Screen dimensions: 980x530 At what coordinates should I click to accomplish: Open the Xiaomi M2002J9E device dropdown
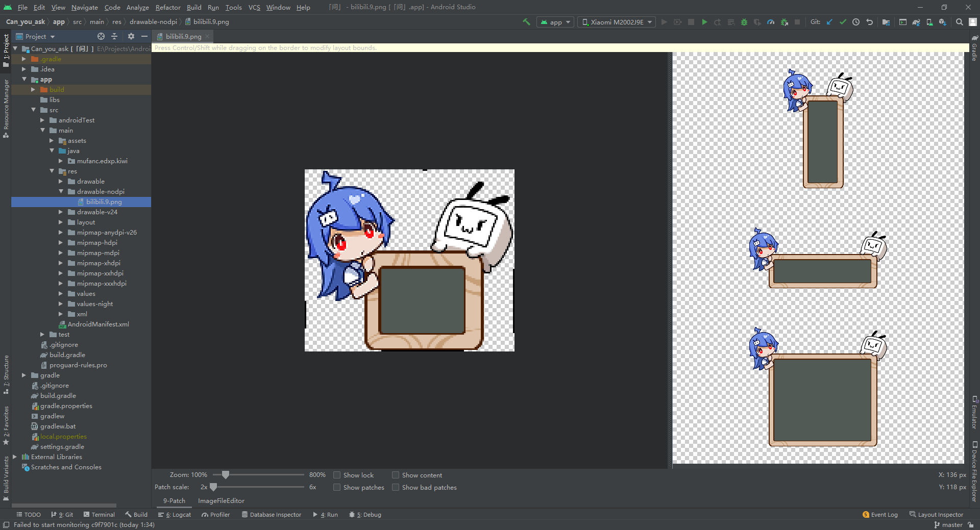[x=617, y=22]
